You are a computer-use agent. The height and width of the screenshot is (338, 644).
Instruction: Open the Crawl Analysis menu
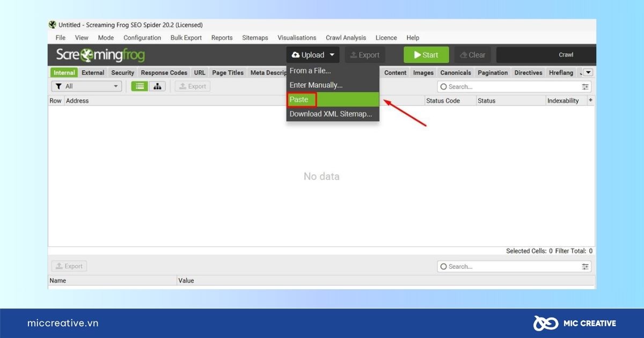point(346,38)
